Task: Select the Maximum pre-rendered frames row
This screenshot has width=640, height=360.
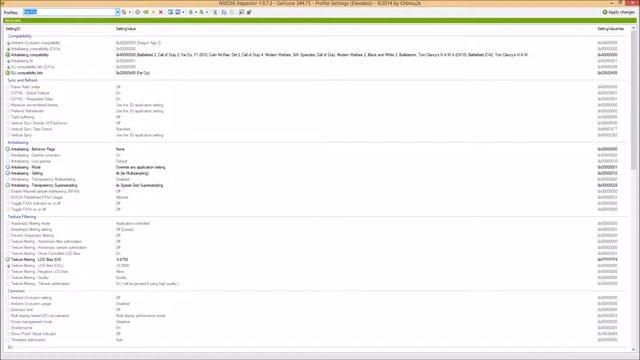Action: click(316, 105)
